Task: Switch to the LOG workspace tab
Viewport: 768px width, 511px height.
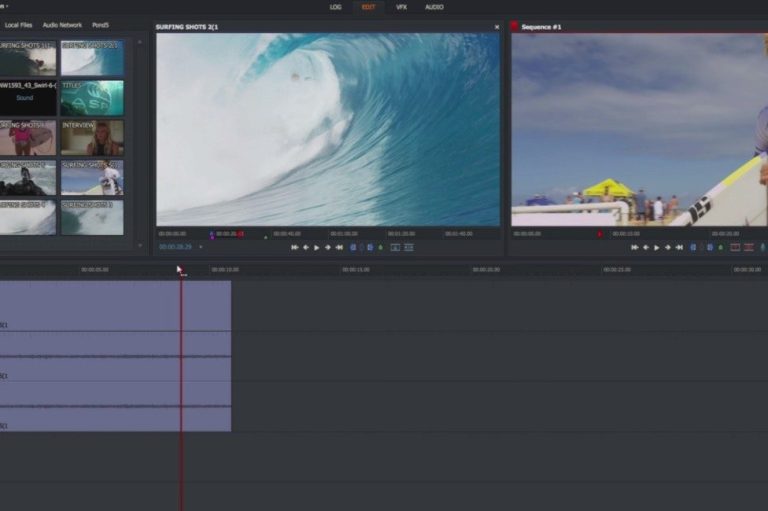Action: point(336,7)
